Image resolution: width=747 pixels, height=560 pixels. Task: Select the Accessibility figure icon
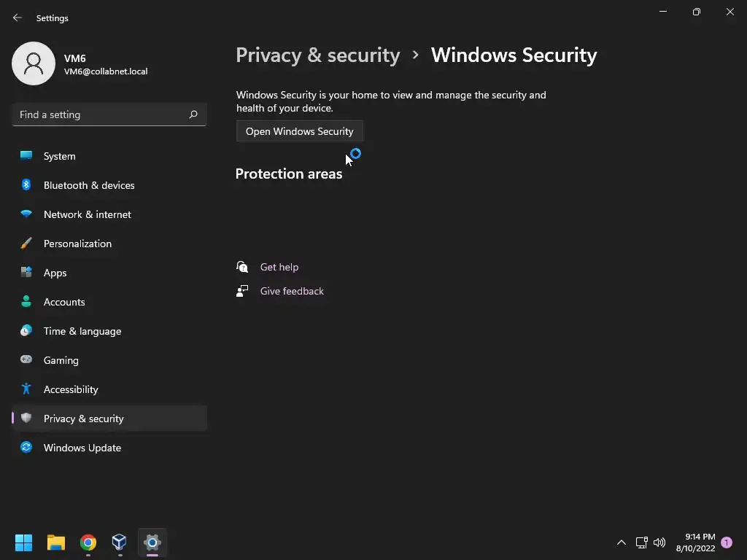(x=26, y=389)
